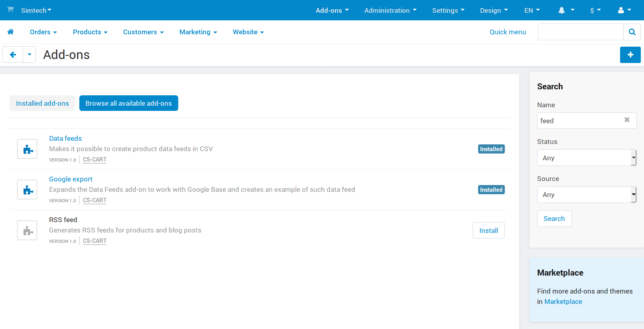644x329 pixels.
Task: Click the Search button in sidebar
Action: (554, 219)
